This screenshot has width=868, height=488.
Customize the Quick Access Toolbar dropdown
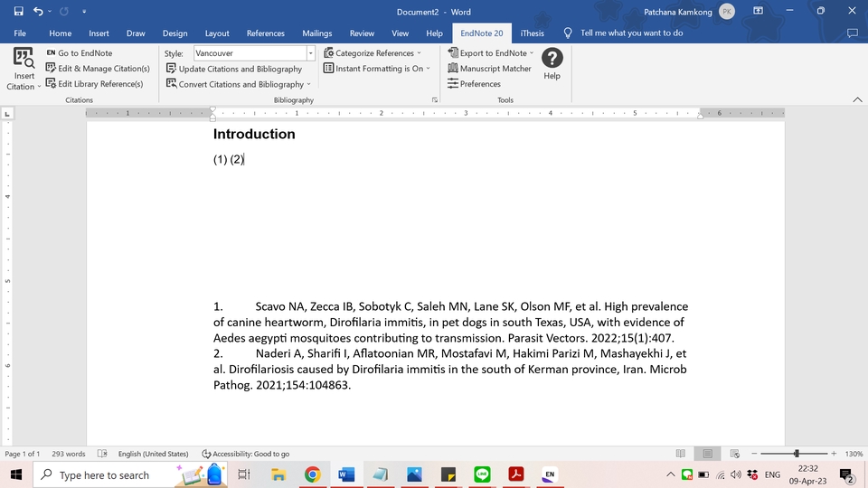[x=84, y=11]
